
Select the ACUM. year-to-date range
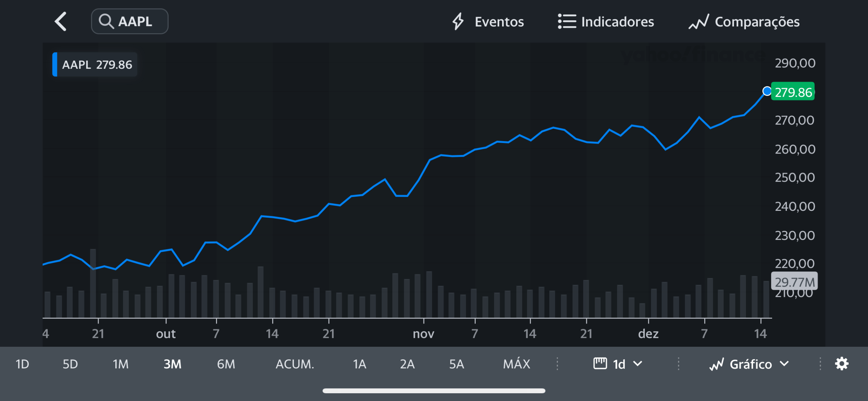point(295,364)
